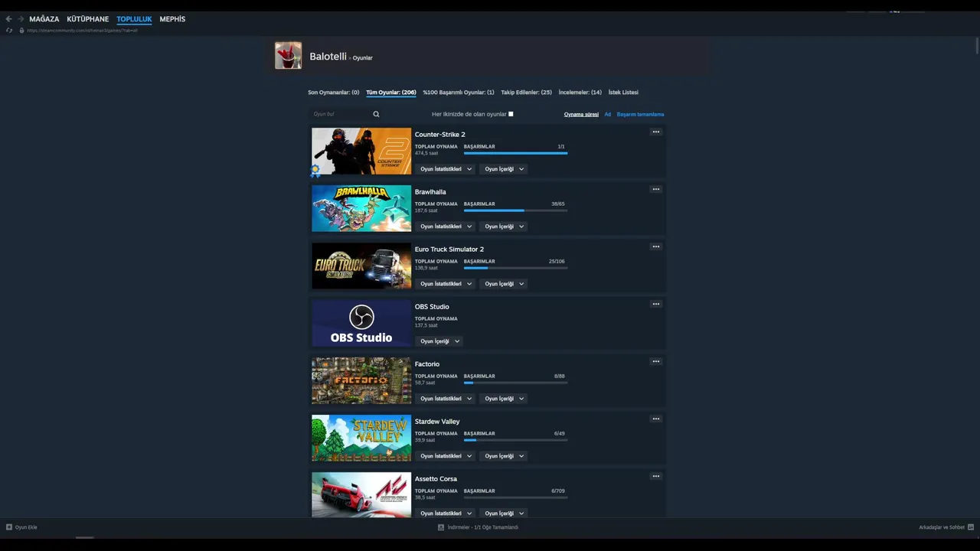The height and width of the screenshot is (551, 980).
Task: Click the plus icon beside Oyun Ekle
Action: pyautogui.click(x=9, y=527)
